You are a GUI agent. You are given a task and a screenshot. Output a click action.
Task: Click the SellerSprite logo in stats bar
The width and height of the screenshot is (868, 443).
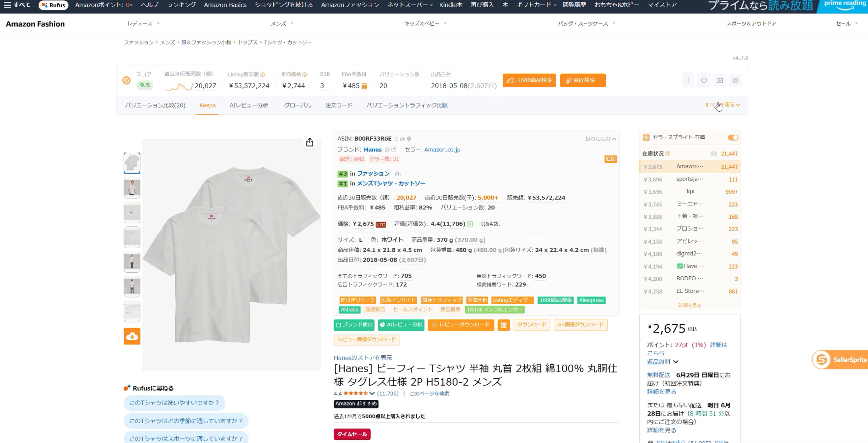click(126, 80)
